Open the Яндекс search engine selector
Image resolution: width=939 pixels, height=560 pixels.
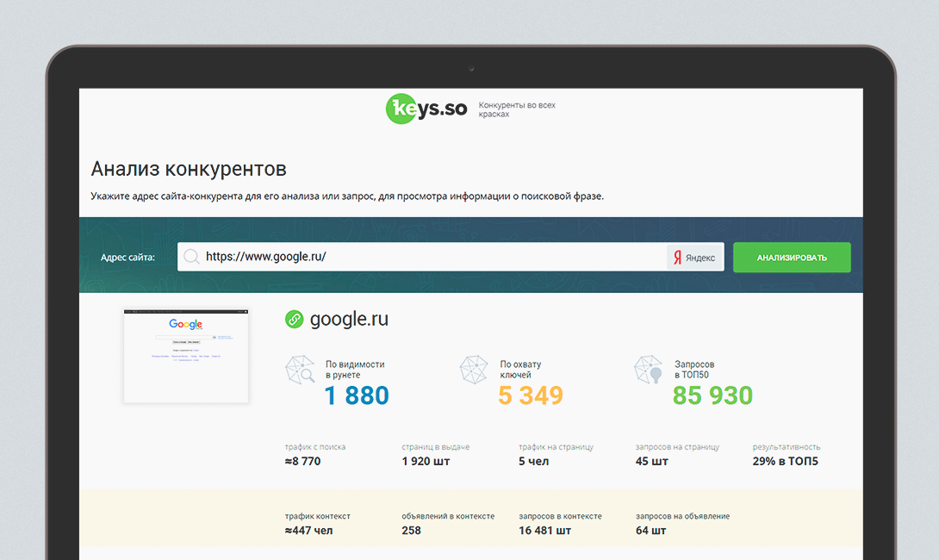(x=694, y=258)
